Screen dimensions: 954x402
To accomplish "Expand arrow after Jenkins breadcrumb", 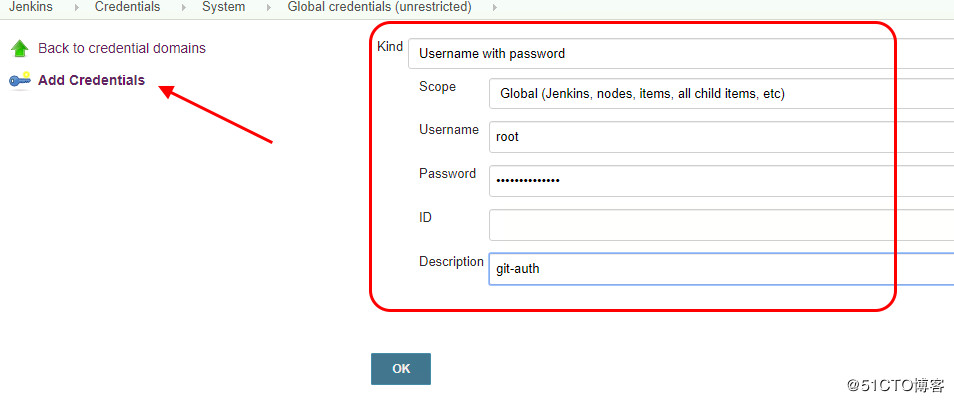I will [x=76, y=7].
